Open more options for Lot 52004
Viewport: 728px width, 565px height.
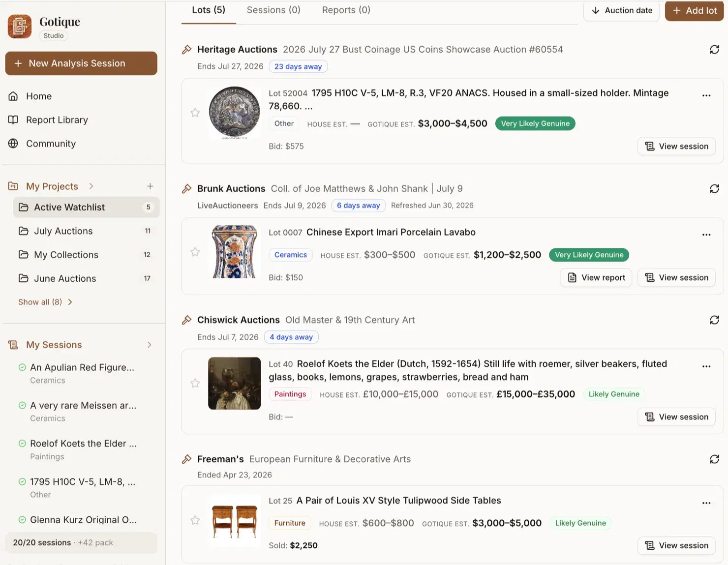(706, 95)
